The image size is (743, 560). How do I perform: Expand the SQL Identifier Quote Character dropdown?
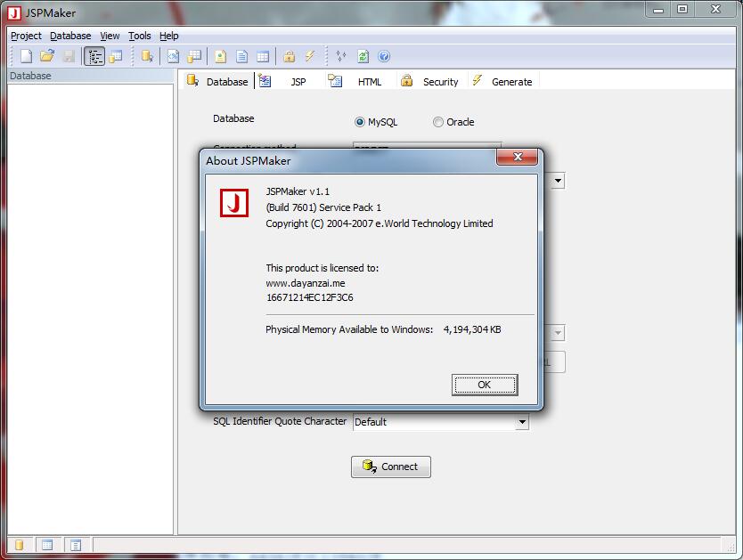(x=522, y=422)
